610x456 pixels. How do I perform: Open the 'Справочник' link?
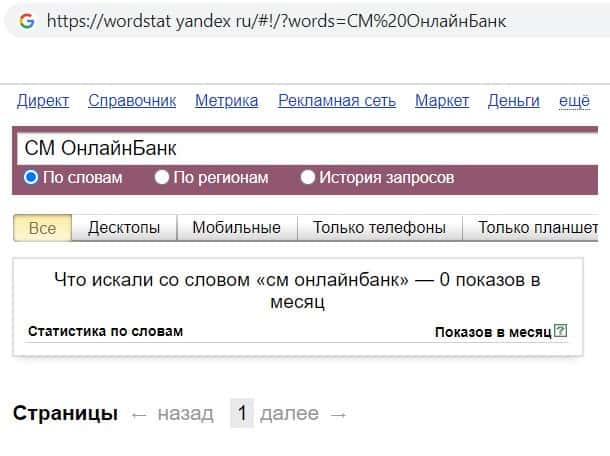point(132,100)
